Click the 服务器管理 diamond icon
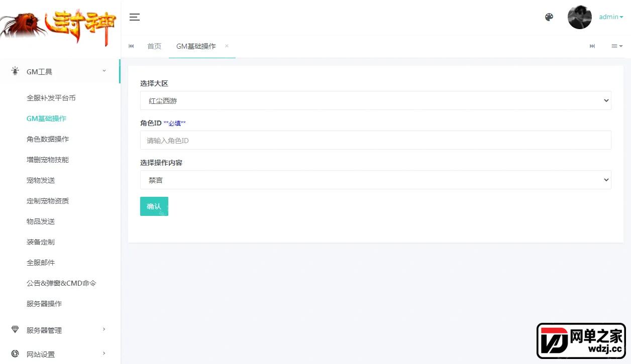Viewport: 631px width, 364px height. (15, 330)
